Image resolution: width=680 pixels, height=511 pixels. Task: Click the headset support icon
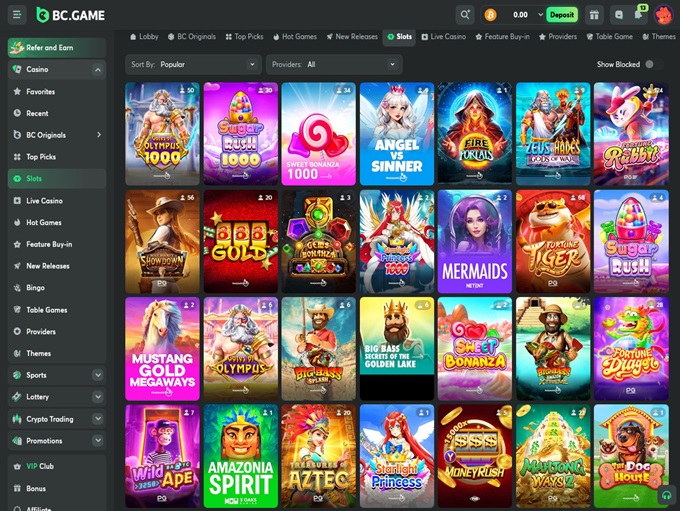tap(666, 494)
